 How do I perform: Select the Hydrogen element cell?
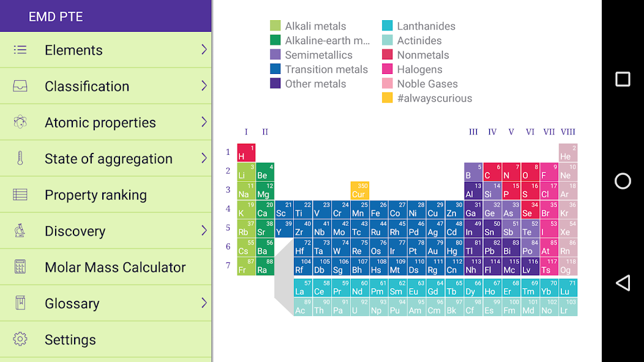click(246, 153)
